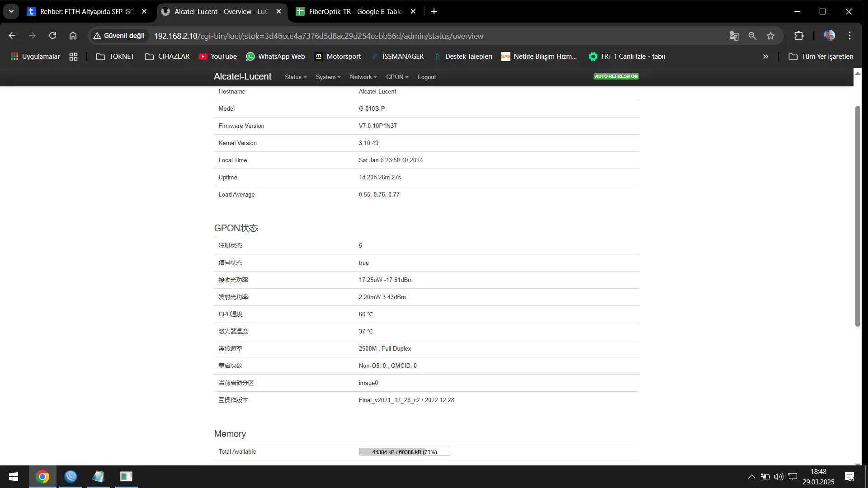The image size is (868, 488).
Task: Open the Tüm Yer İşaretleri folder
Action: (821, 56)
